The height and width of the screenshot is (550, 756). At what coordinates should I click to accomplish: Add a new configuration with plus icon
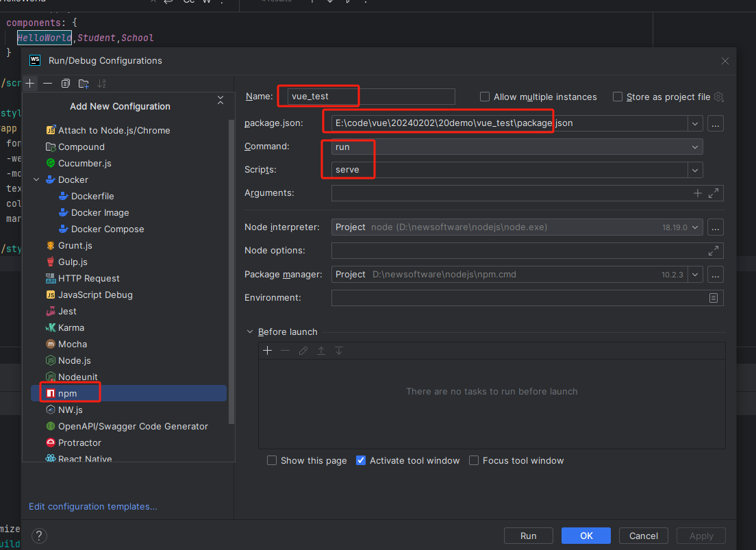tap(30, 84)
